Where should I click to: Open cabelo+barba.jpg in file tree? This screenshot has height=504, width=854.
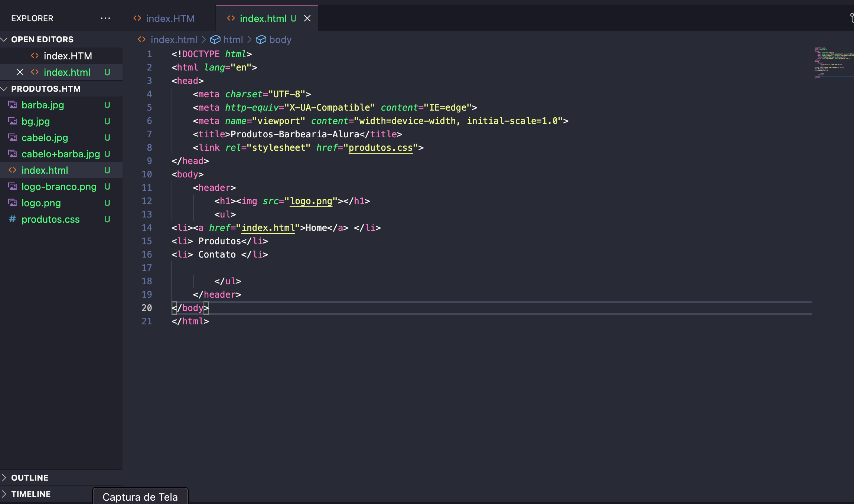click(x=61, y=154)
